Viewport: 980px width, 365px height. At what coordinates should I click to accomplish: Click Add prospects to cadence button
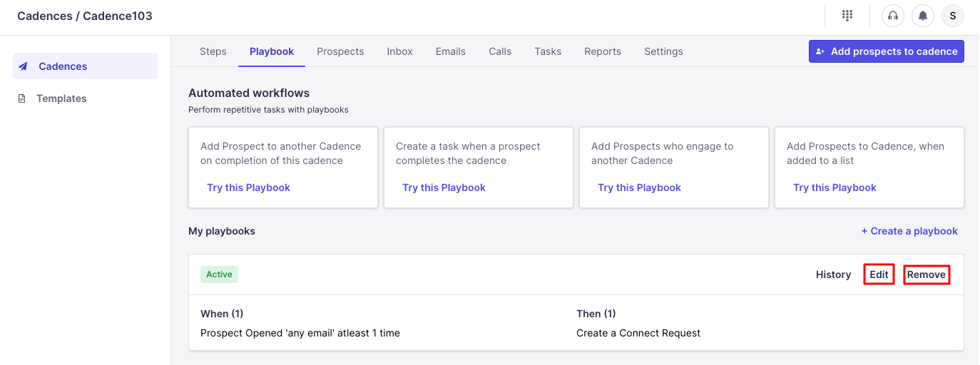pos(886,51)
